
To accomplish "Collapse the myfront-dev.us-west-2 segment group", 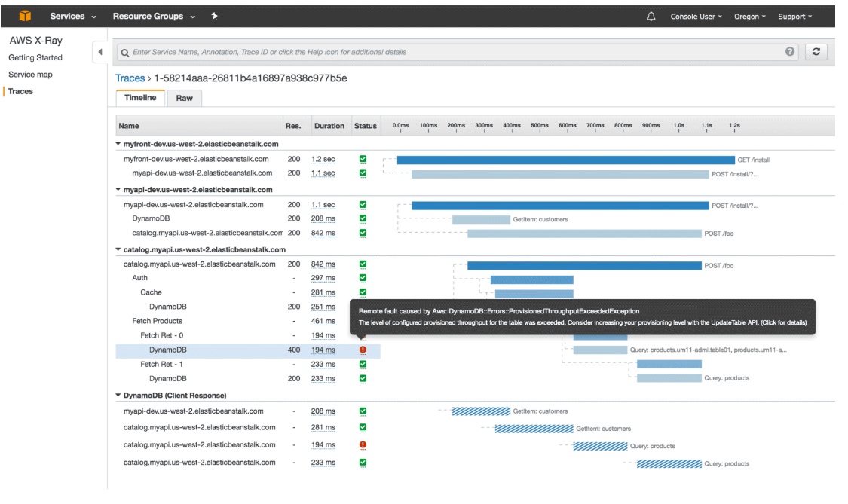I will [x=118, y=144].
